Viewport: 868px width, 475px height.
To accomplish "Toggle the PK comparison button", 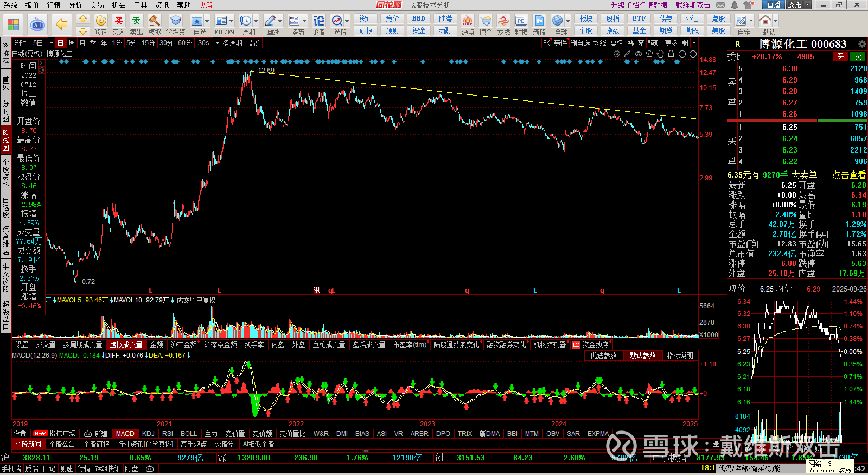I will [546, 43].
